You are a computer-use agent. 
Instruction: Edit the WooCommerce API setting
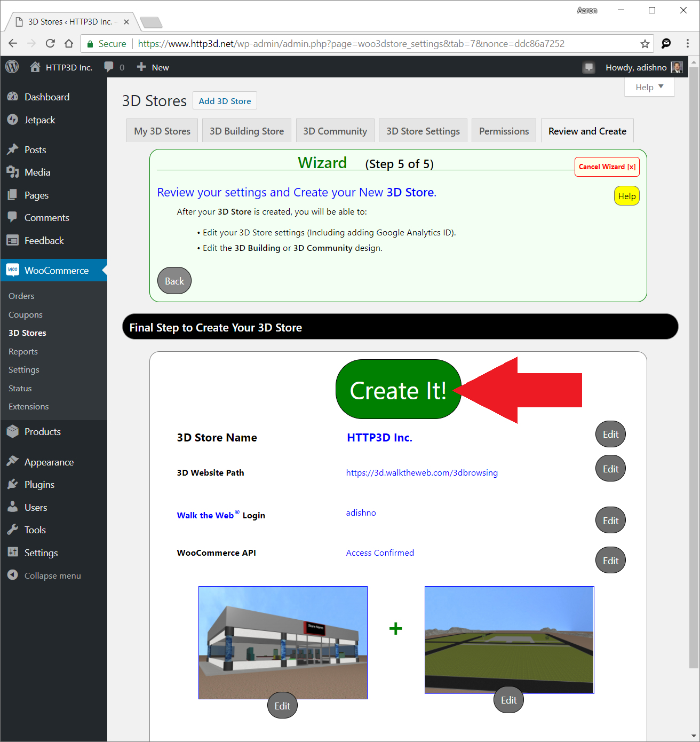[x=610, y=561]
